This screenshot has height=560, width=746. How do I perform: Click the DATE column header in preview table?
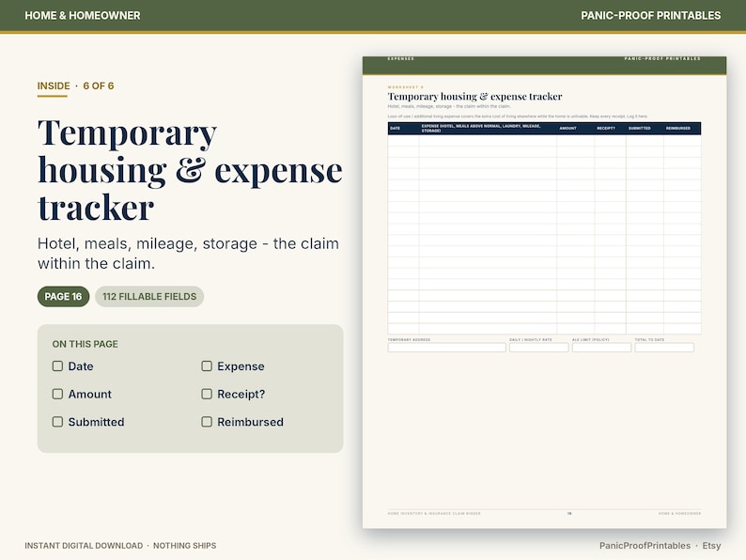pos(395,129)
